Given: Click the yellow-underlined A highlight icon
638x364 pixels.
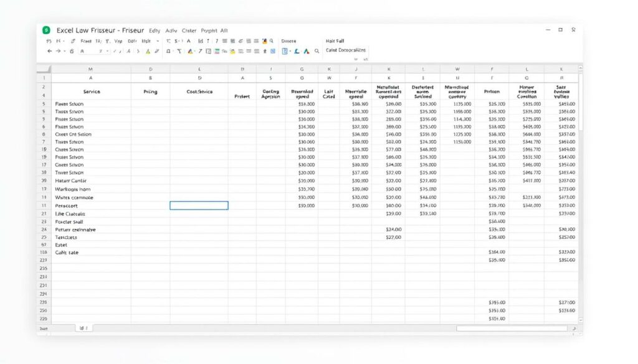Looking at the screenshot, I should click(148, 51).
